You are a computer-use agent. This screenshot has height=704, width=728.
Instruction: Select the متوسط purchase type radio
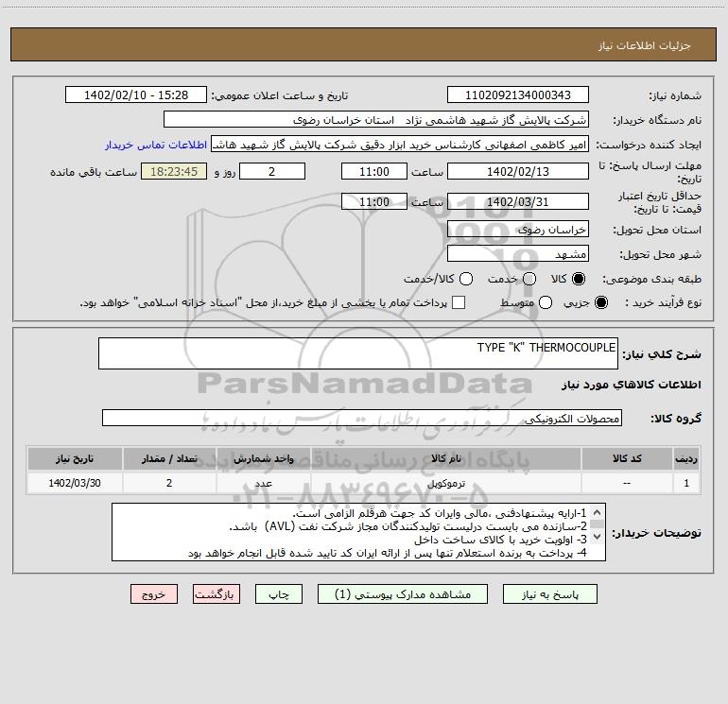point(546,302)
